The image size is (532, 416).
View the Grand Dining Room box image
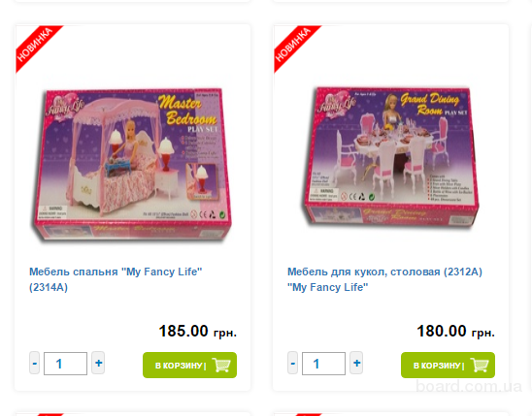click(390, 158)
